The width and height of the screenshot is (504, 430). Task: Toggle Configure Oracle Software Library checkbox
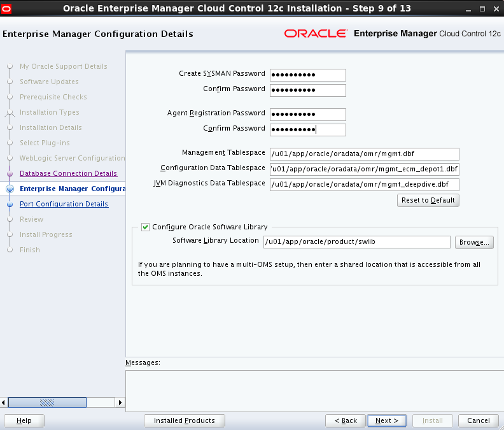click(145, 227)
